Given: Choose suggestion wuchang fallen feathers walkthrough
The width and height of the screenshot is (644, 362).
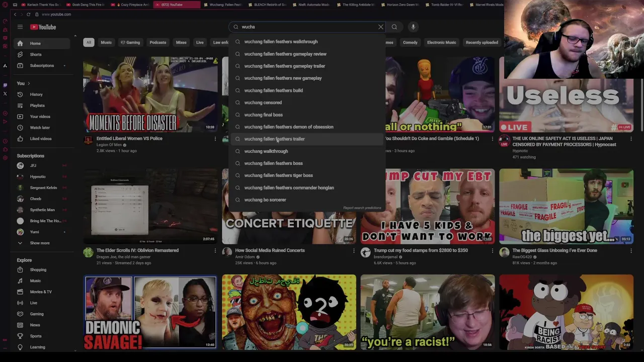Looking at the screenshot, I should (x=307, y=42).
